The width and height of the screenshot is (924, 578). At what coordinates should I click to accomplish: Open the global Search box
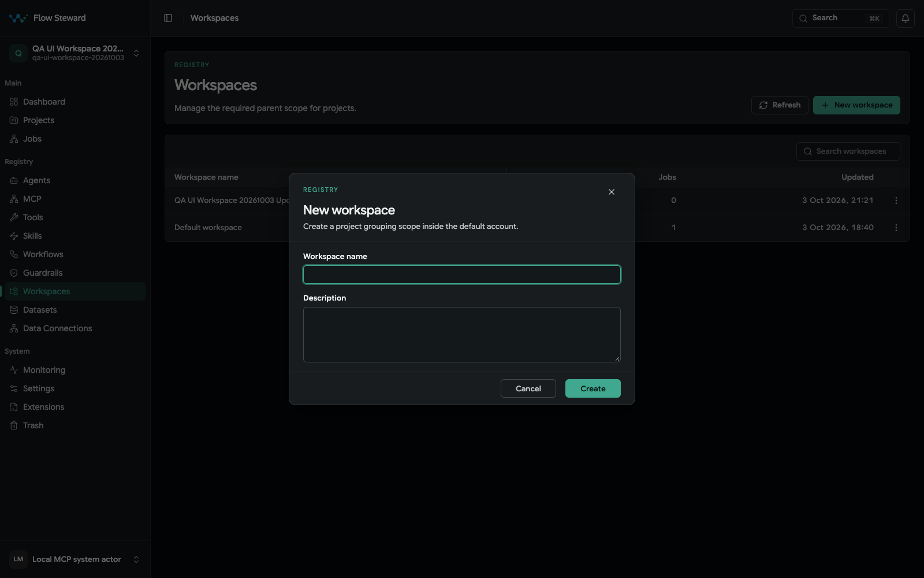point(841,18)
